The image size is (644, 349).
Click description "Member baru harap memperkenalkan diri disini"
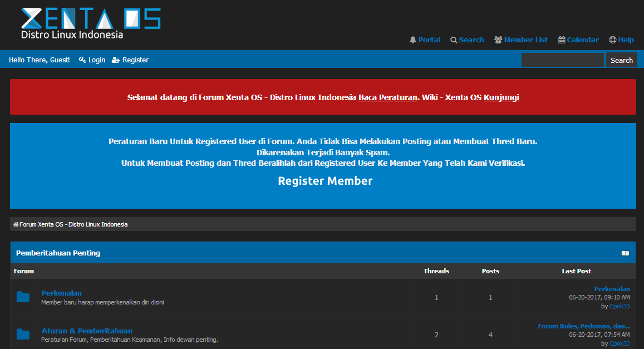(x=102, y=302)
